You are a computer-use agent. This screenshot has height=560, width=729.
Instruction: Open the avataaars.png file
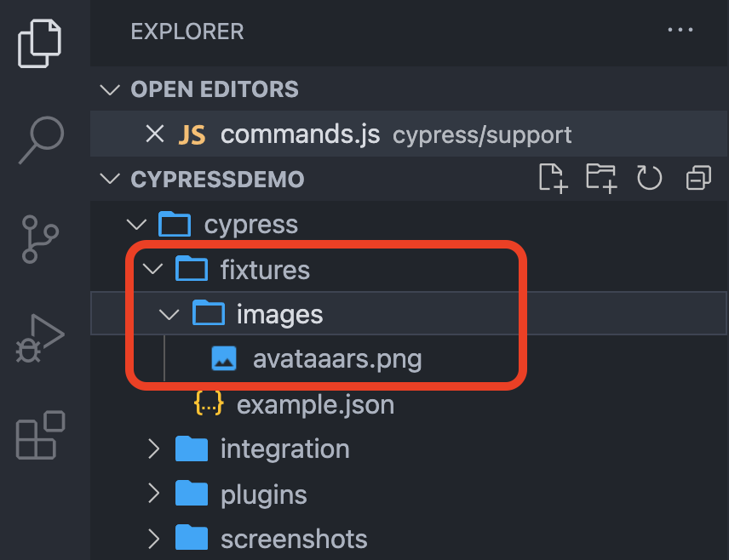click(x=336, y=360)
